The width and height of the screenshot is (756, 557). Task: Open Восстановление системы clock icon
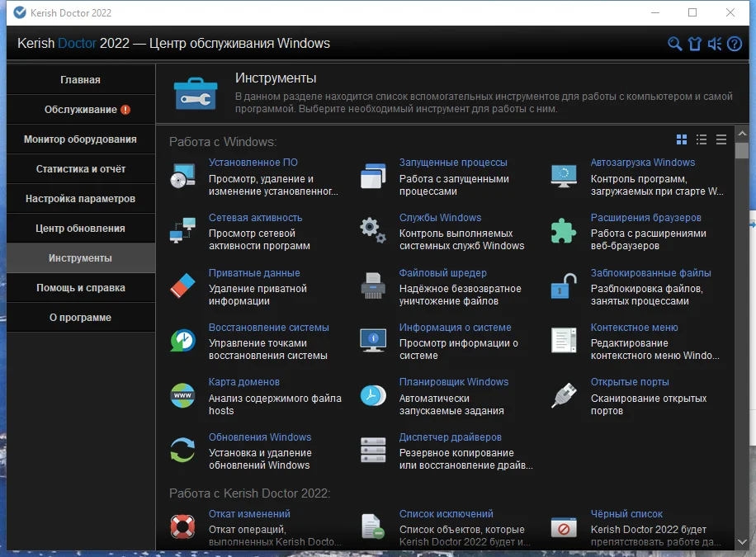click(x=182, y=340)
